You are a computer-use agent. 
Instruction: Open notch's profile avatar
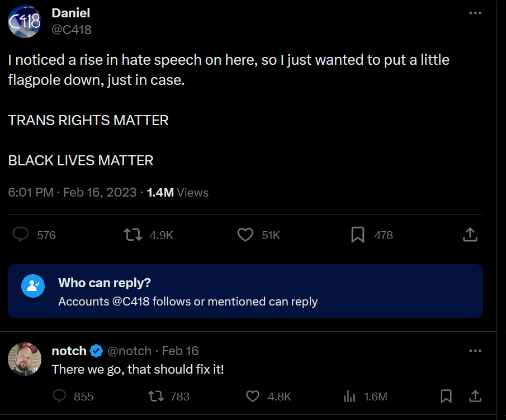pos(25,359)
